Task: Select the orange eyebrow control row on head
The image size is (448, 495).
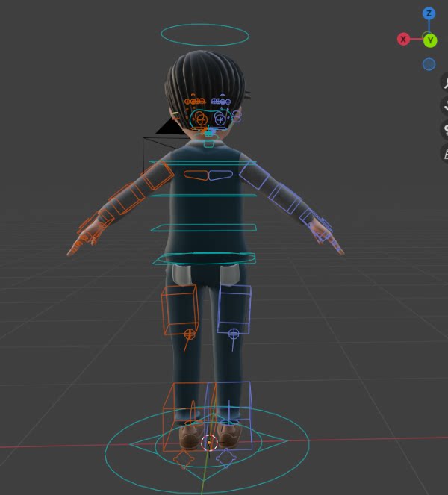Action: click(195, 102)
